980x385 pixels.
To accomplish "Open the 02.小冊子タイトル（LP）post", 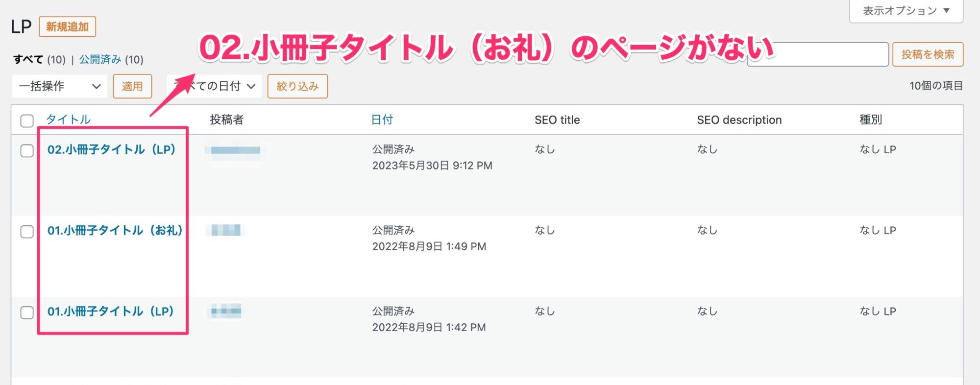I will pos(111,149).
